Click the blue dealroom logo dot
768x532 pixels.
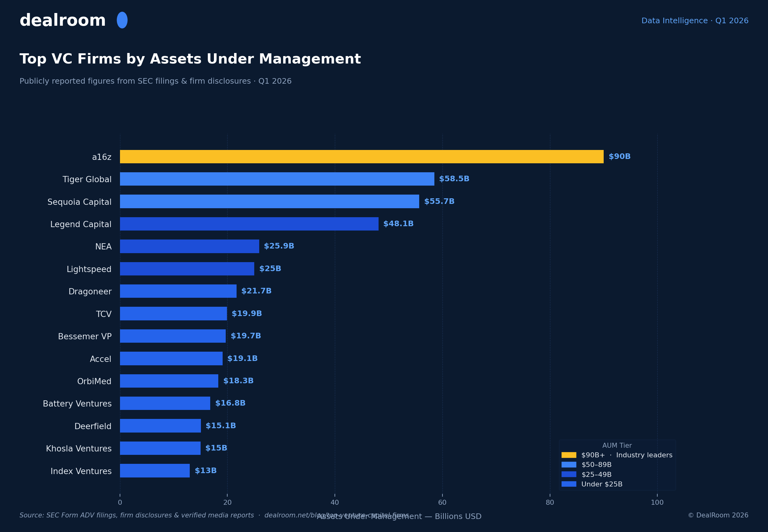(x=122, y=20)
